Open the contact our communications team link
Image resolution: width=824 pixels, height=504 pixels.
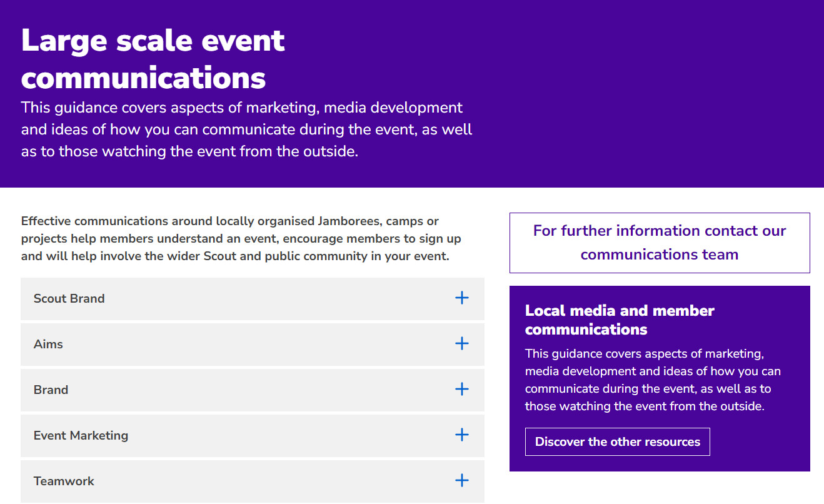660,243
